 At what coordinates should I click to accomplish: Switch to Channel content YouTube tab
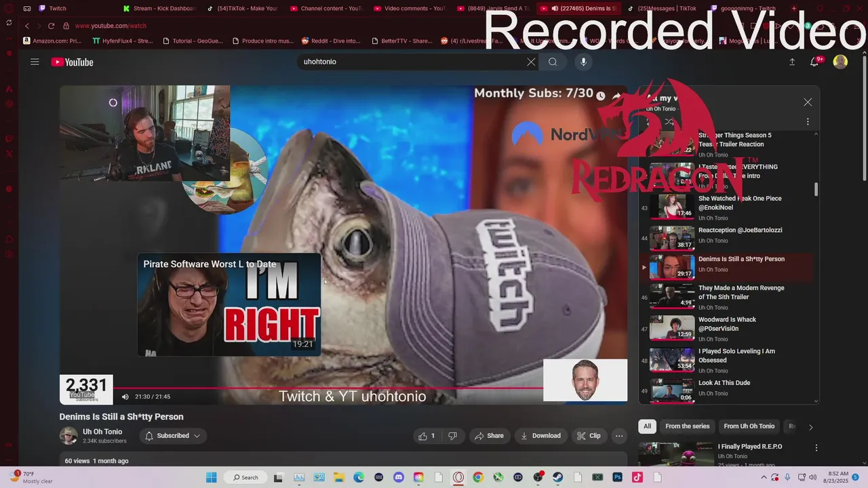click(325, 9)
